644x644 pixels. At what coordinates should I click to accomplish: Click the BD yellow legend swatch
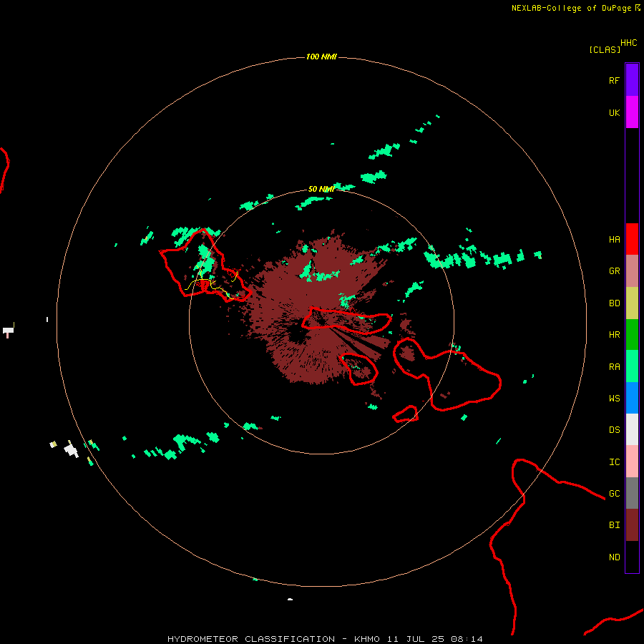point(632,303)
